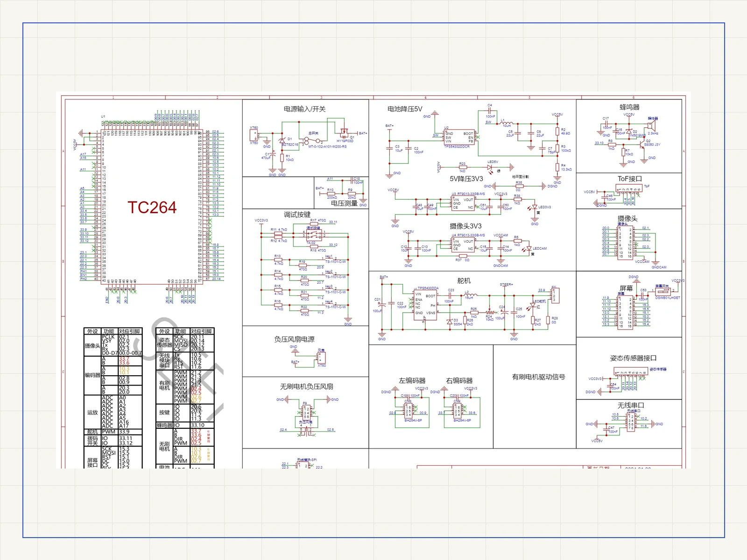
Task: Click the R10 200kΩ resistor
Action: pos(331,193)
